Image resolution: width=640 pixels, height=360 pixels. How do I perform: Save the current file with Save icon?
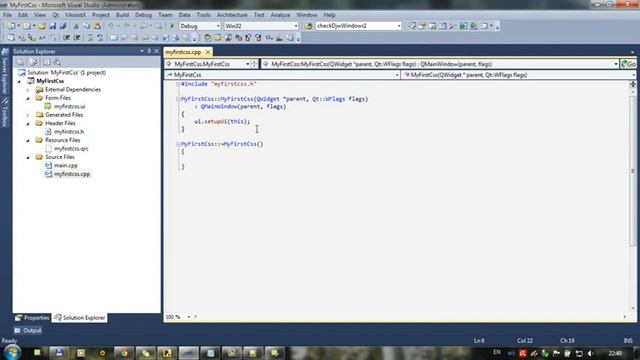[x=52, y=26]
